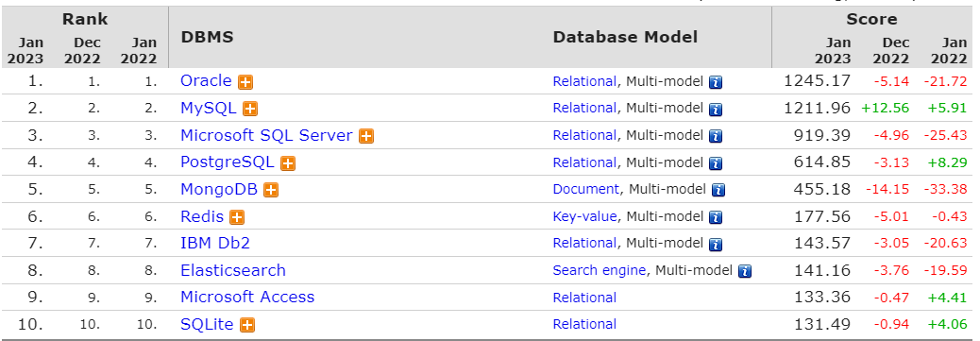Click the -0.43 yearly change for Redis
980x341 pixels.
[949, 216]
